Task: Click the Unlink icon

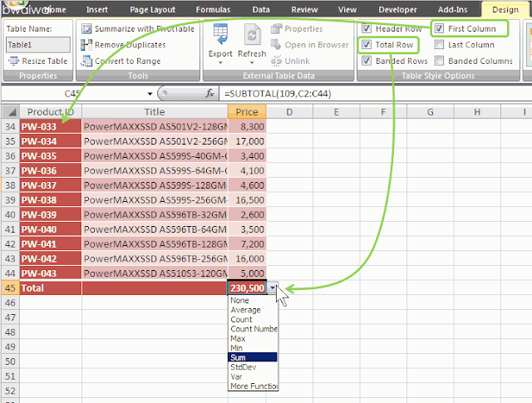Action: coord(276,61)
